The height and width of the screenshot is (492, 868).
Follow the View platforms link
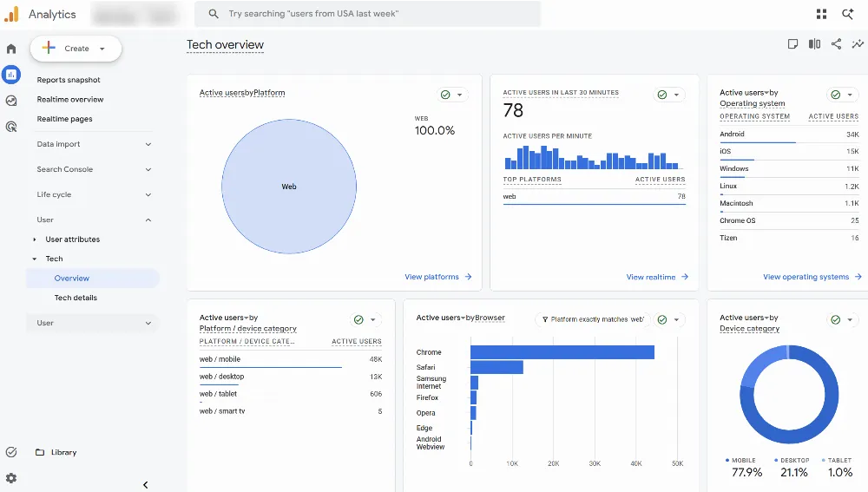[437, 277]
